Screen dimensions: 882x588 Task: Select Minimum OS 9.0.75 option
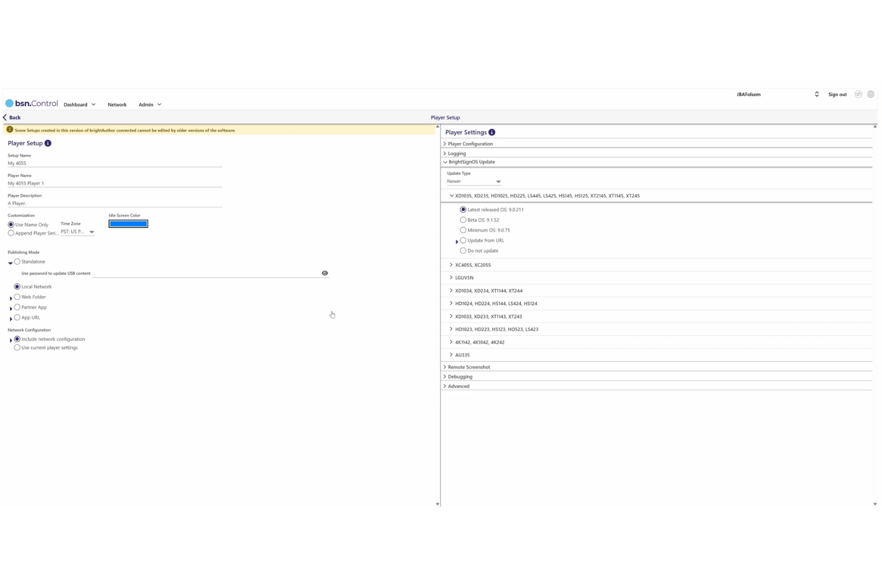pos(463,230)
